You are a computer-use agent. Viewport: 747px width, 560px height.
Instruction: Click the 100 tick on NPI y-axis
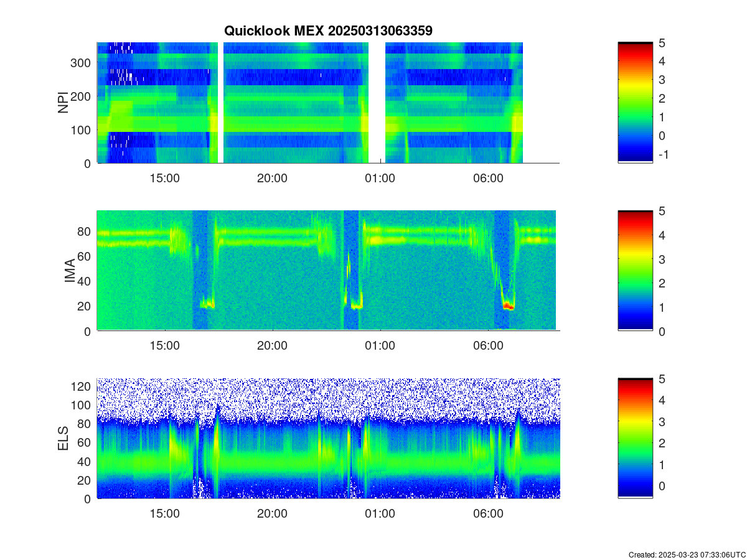pyautogui.click(x=82, y=130)
